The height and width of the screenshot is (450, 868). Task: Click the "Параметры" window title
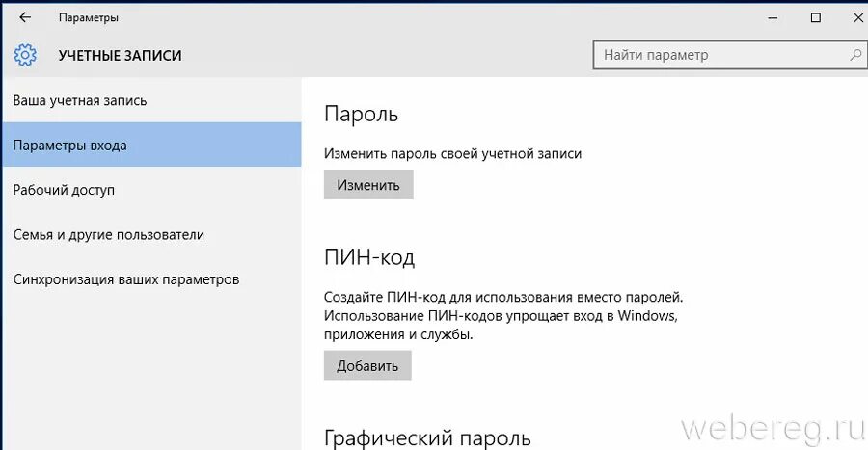point(89,17)
